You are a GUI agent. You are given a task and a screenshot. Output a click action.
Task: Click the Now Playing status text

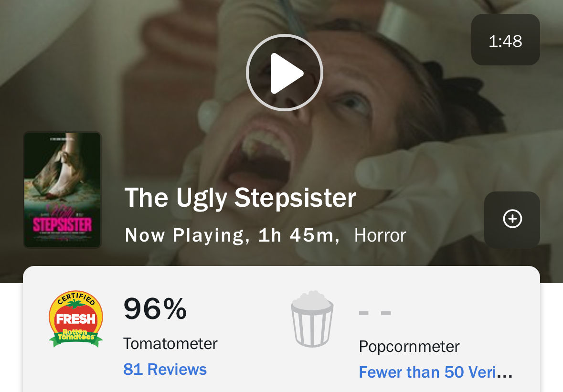click(184, 235)
